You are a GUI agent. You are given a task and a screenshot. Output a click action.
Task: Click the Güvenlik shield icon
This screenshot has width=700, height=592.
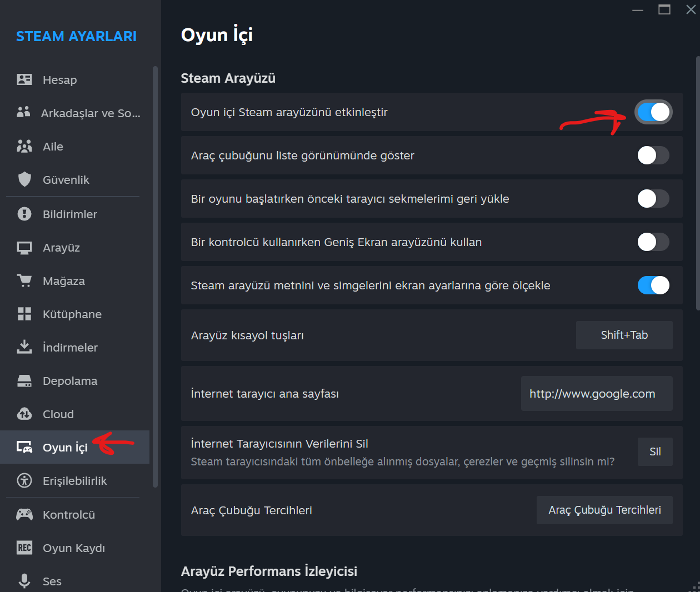(x=24, y=179)
